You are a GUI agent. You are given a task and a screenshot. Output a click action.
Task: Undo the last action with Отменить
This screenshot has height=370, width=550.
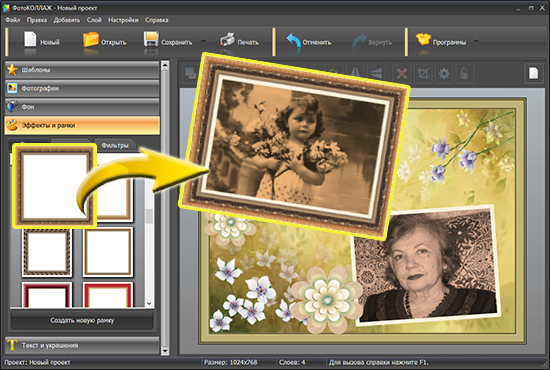pos(308,42)
